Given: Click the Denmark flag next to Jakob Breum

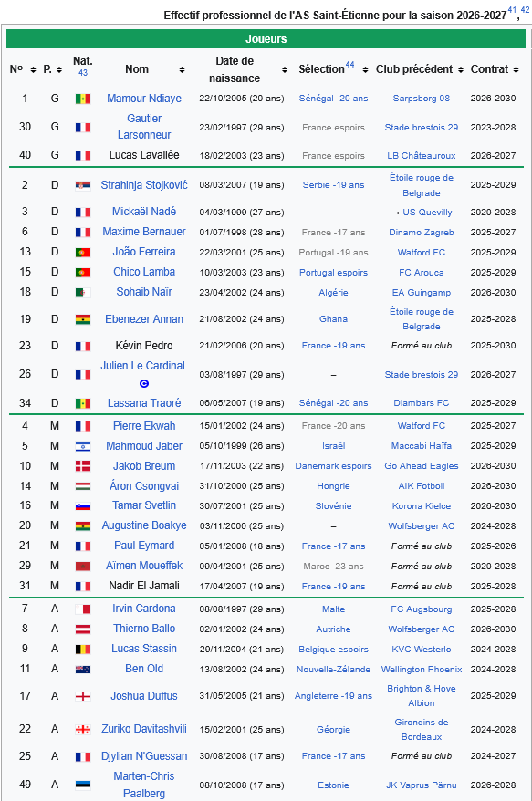Looking at the screenshot, I should click(83, 466).
